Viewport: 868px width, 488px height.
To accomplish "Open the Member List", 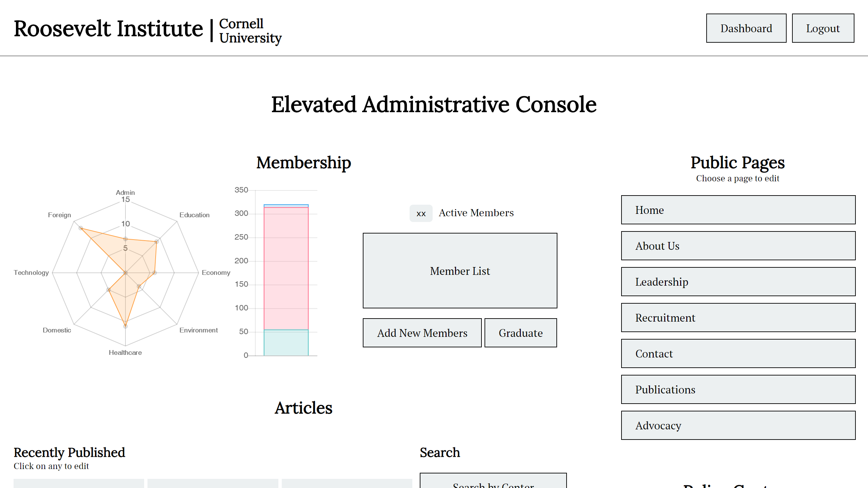I will pyautogui.click(x=460, y=270).
